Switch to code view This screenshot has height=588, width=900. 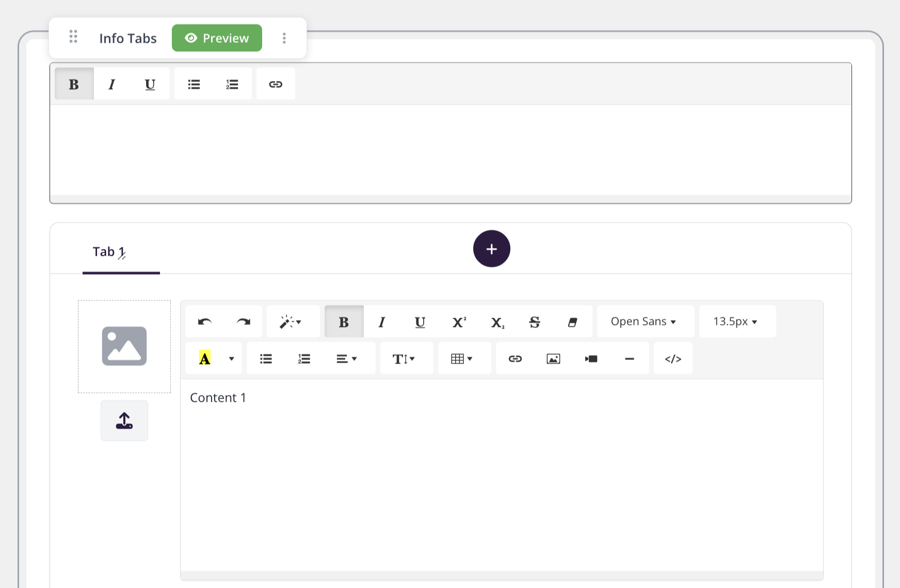pos(673,358)
